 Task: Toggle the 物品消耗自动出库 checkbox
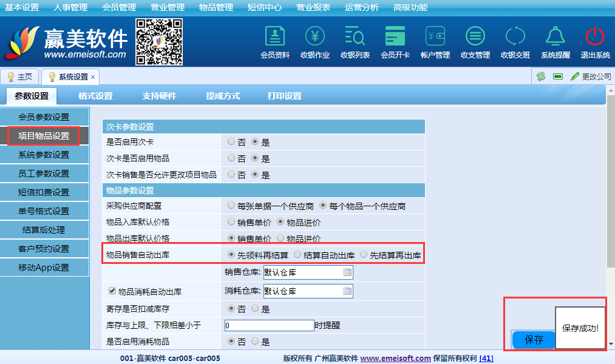coord(112,291)
